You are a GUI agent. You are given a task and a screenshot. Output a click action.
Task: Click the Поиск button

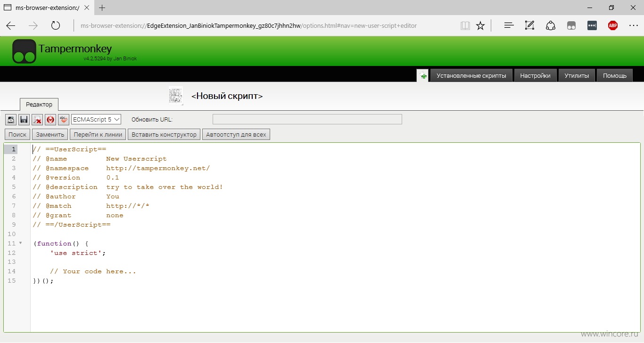[17, 134]
